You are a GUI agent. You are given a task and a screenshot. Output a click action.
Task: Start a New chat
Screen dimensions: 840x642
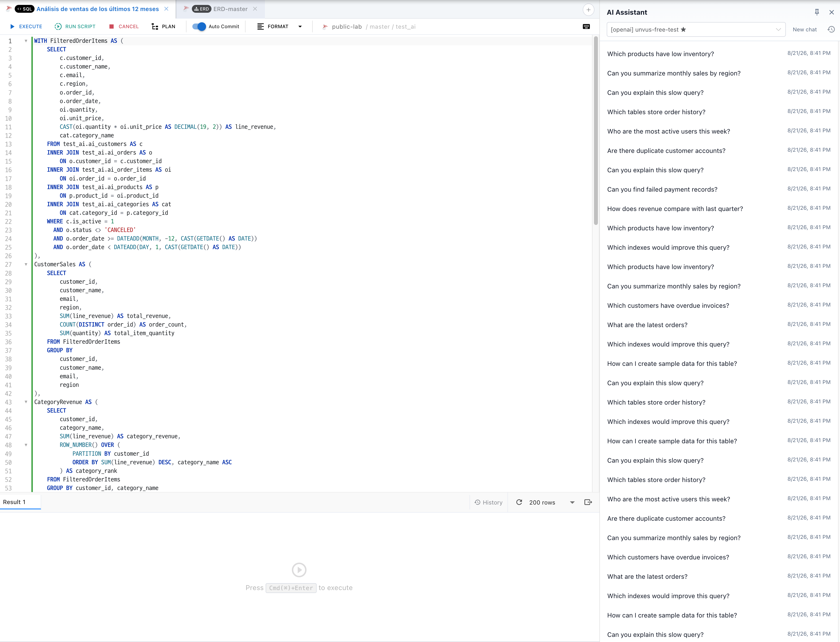[804, 29]
